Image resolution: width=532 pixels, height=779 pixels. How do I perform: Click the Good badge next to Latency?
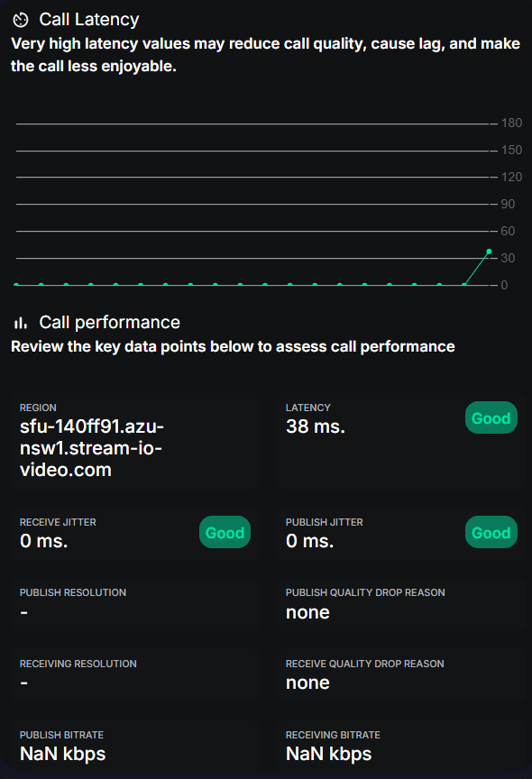pyautogui.click(x=491, y=417)
